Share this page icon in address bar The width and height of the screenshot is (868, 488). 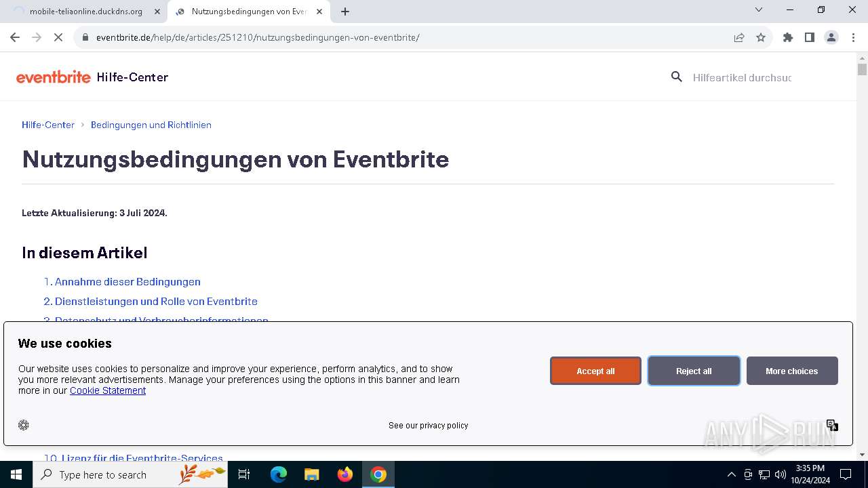point(739,37)
